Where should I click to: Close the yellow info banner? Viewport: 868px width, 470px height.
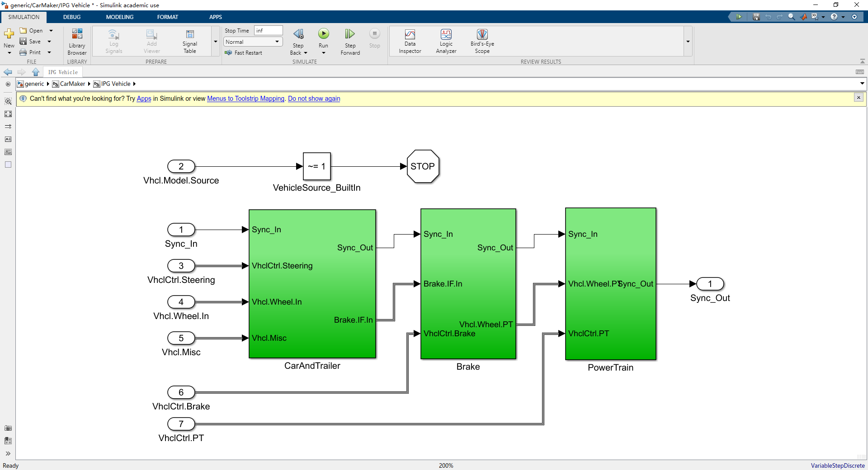859,98
